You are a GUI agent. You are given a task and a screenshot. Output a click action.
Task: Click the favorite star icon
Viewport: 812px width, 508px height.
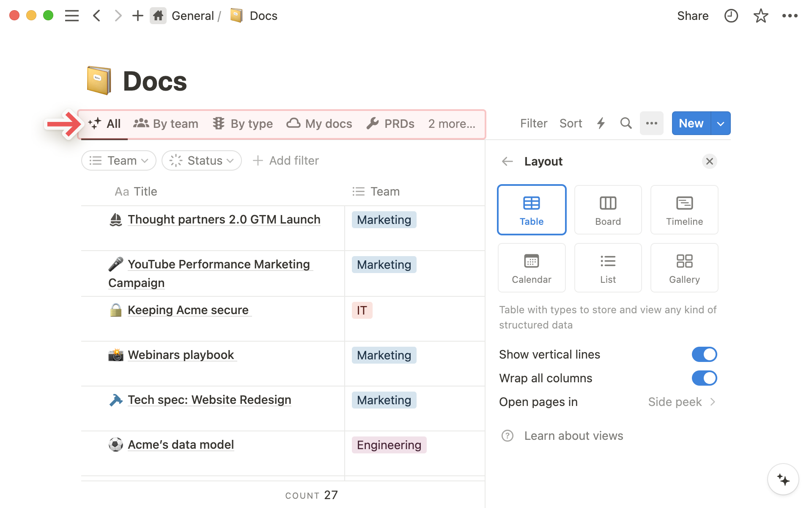click(760, 16)
